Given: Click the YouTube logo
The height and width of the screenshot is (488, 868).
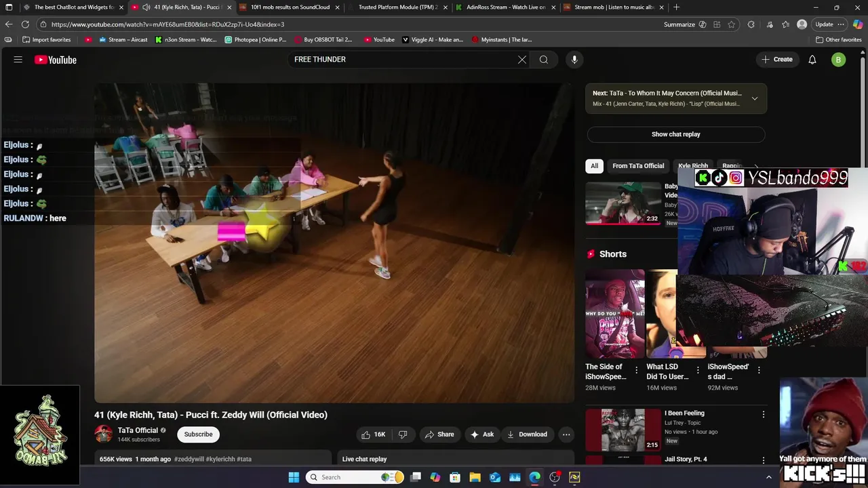Looking at the screenshot, I should (56, 60).
